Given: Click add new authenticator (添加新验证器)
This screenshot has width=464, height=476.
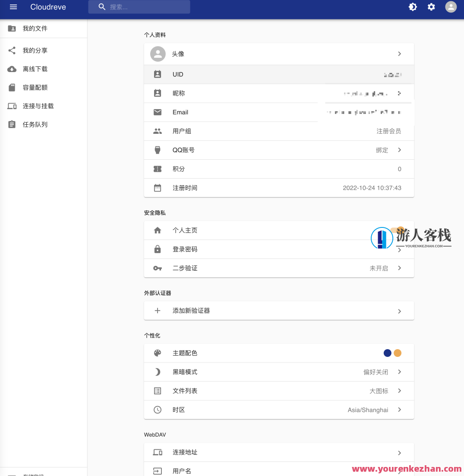Looking at the screenshot, I should pos(278,310).
